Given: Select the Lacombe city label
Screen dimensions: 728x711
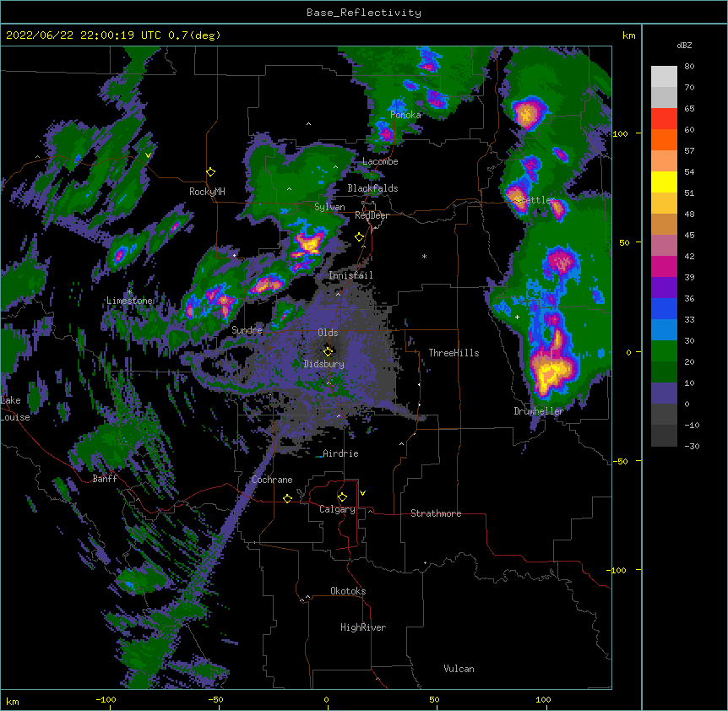Looking at the screenshot, I should [x=380, y=161].
